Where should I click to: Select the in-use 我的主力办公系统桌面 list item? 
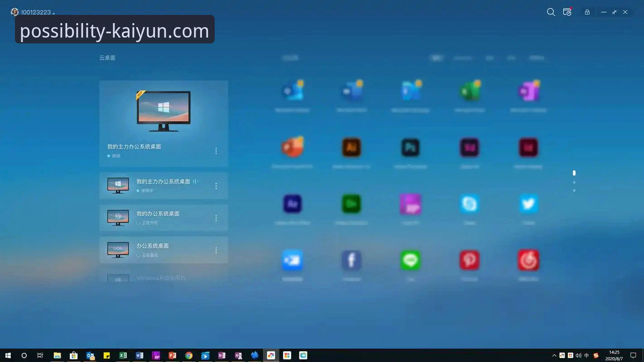(x=163, y=186)
